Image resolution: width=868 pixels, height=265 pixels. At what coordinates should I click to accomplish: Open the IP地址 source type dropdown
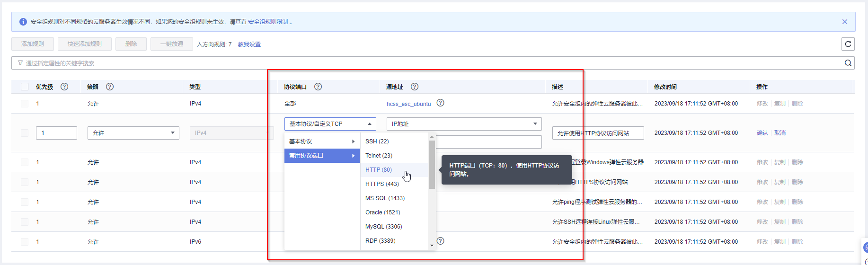tap(464, 124)
